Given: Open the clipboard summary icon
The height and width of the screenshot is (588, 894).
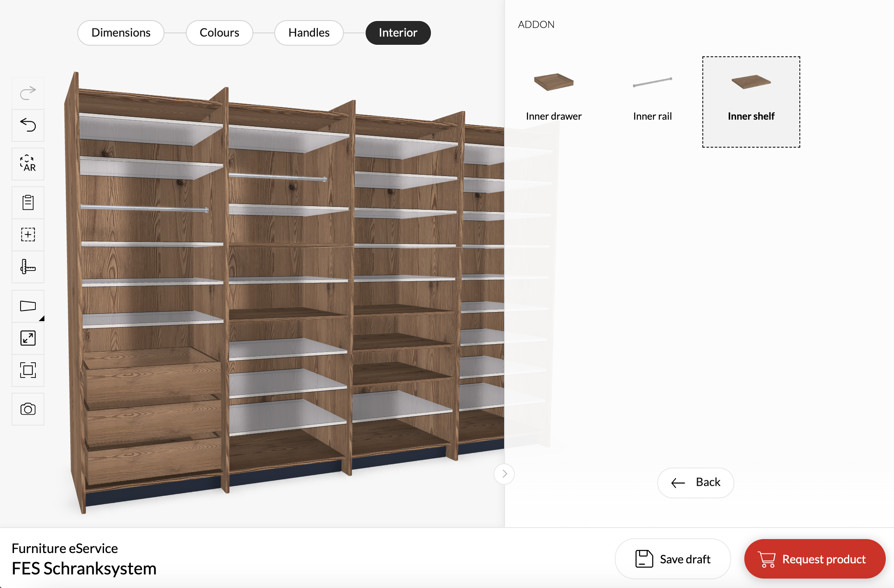Looking at the screenshot, I should pos(28,202).
